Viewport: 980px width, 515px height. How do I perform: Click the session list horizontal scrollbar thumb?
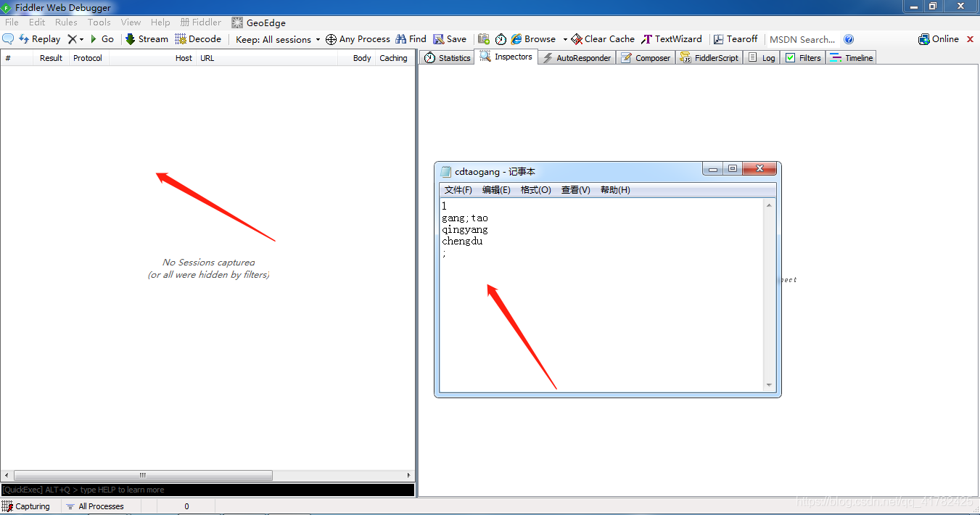click(143, 476)
